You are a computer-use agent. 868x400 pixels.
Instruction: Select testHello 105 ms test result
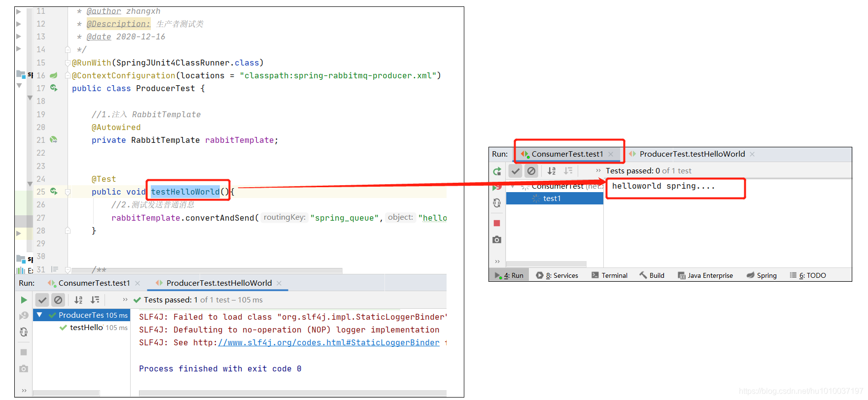coord(94,328)
